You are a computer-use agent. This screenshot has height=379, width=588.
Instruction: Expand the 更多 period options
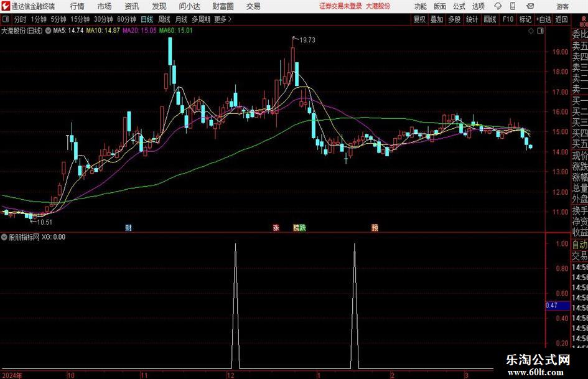tap(223, 19)
